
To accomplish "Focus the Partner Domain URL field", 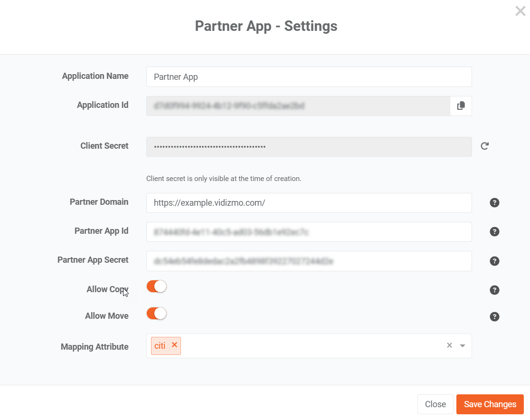I will coord(309,203).
